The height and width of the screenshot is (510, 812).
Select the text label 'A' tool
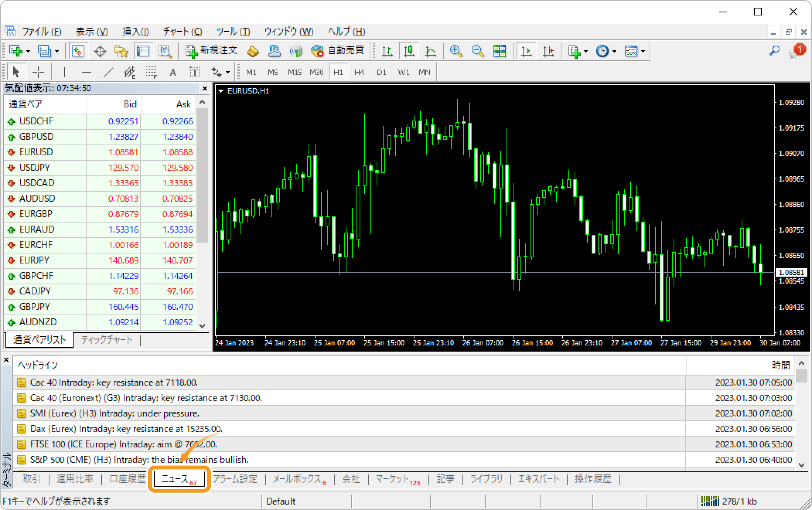tap(173, 72)
